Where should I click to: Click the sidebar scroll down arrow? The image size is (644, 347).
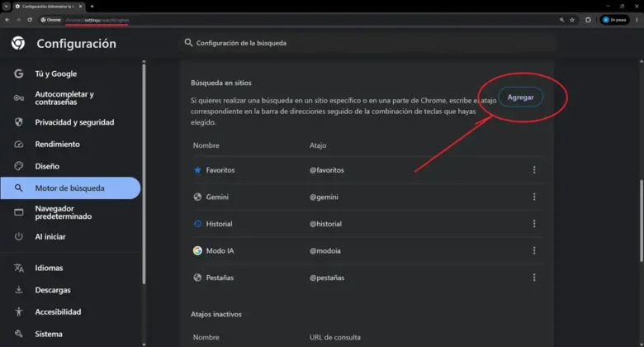[x=144, y=345]
